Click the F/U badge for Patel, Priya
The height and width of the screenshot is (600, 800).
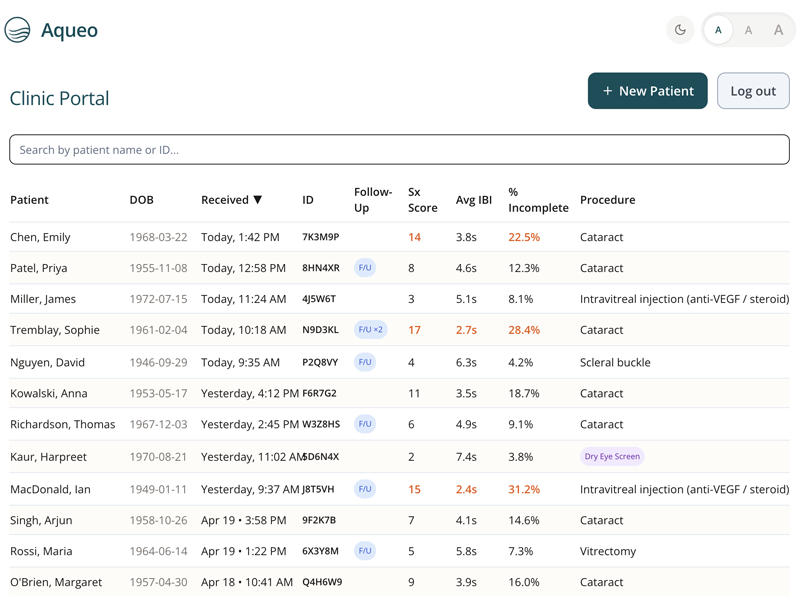[365, 268]
